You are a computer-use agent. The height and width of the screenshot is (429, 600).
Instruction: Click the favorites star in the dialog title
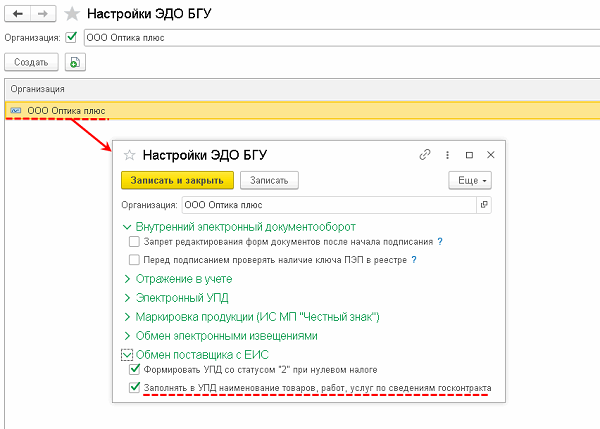[x=128, y=155]
